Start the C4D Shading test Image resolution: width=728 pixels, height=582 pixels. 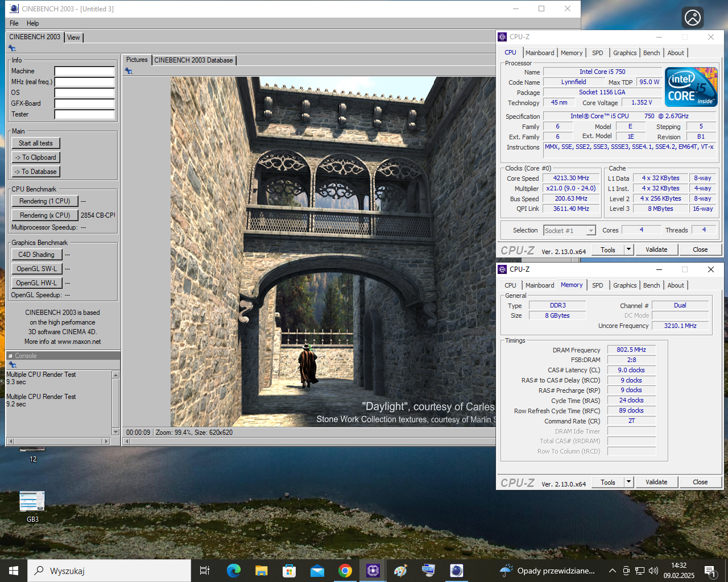click(x=36, y=255)
